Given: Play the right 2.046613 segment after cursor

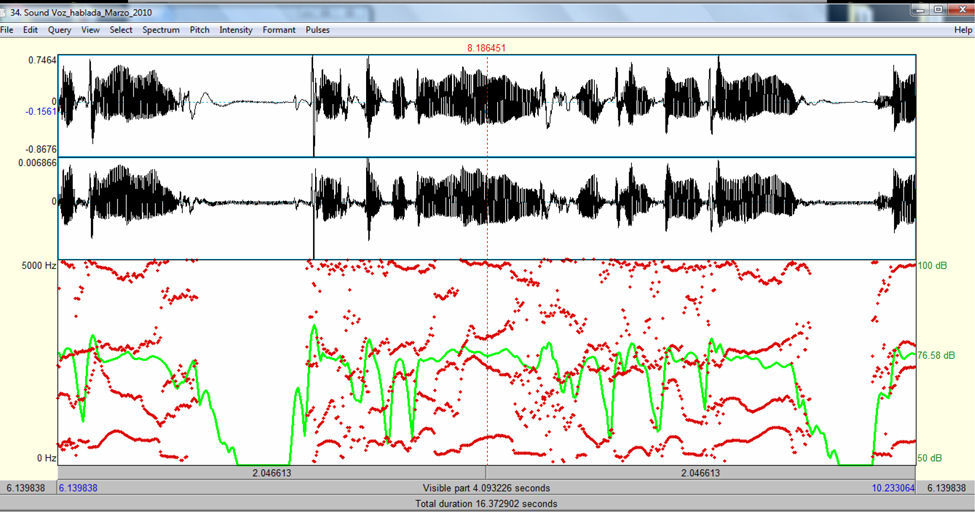Looking at the screenshot, I should (x=701, y=472).
